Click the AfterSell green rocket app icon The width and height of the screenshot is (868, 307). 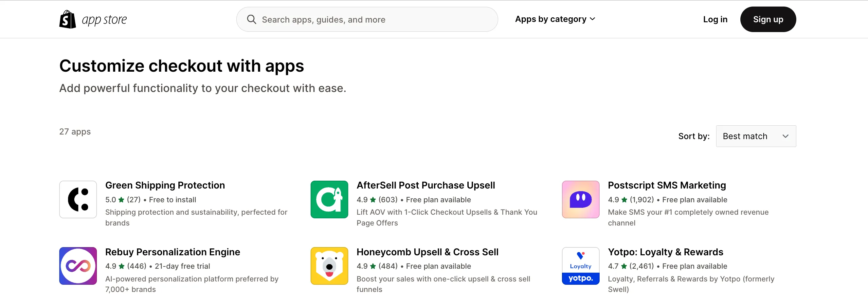coord(329,200)
